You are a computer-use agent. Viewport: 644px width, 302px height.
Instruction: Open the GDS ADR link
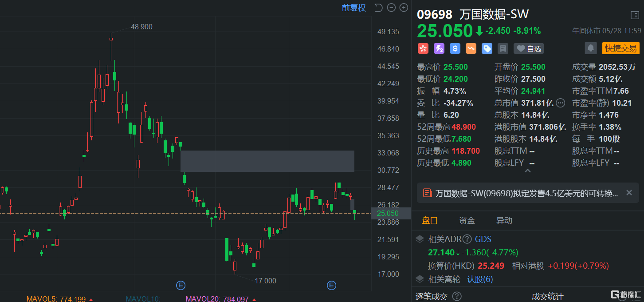coord(483,239)
